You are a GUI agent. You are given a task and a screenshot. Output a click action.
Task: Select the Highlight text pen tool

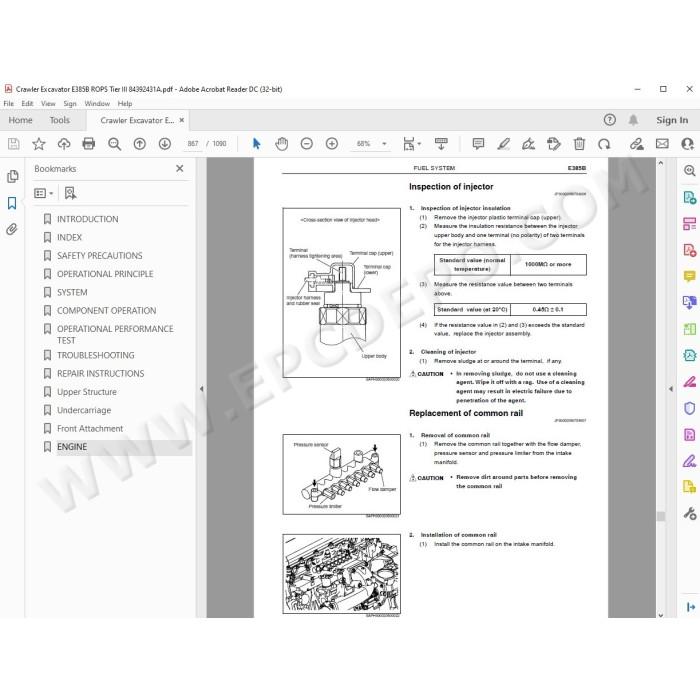coord(504,144)
